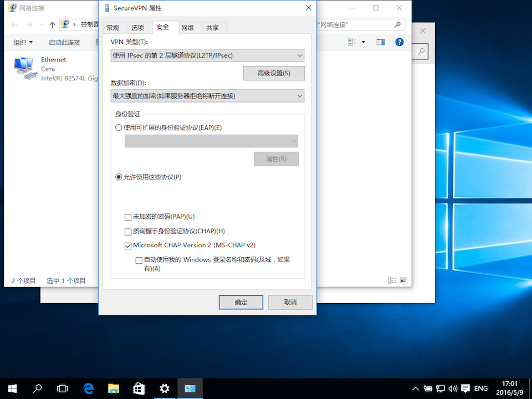Image resolution: width=532 pixels, height=399 pixels.
Task: Open Settings from the taskbar
Action: pyautogui.click(x=165, y=388)
